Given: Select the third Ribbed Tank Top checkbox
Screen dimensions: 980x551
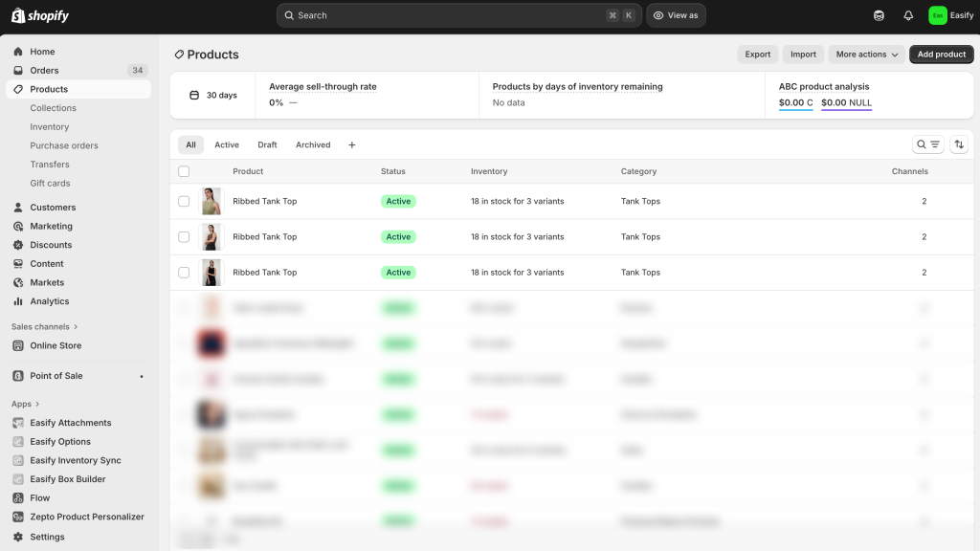Looking at the screenshot, I should (184, 273).
